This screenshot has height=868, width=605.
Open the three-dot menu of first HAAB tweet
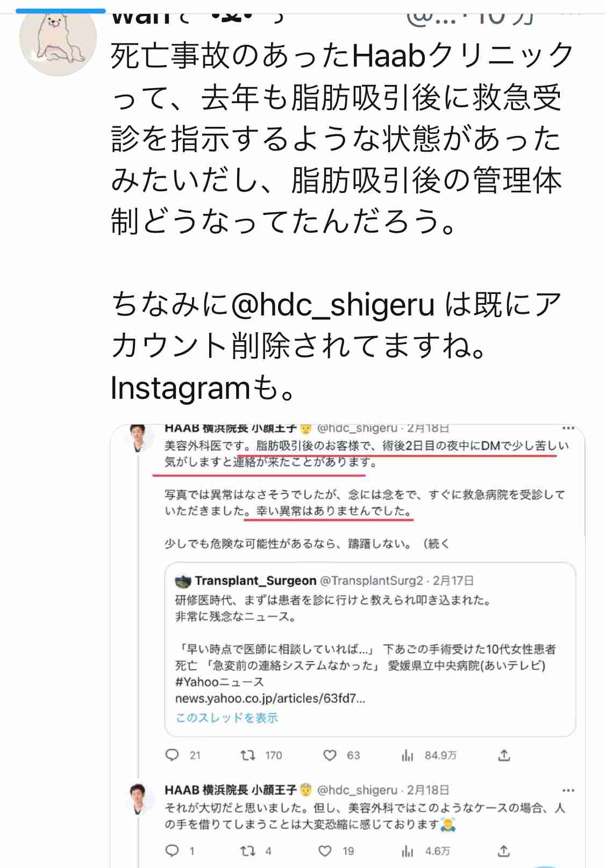click(x=568, y=428)
